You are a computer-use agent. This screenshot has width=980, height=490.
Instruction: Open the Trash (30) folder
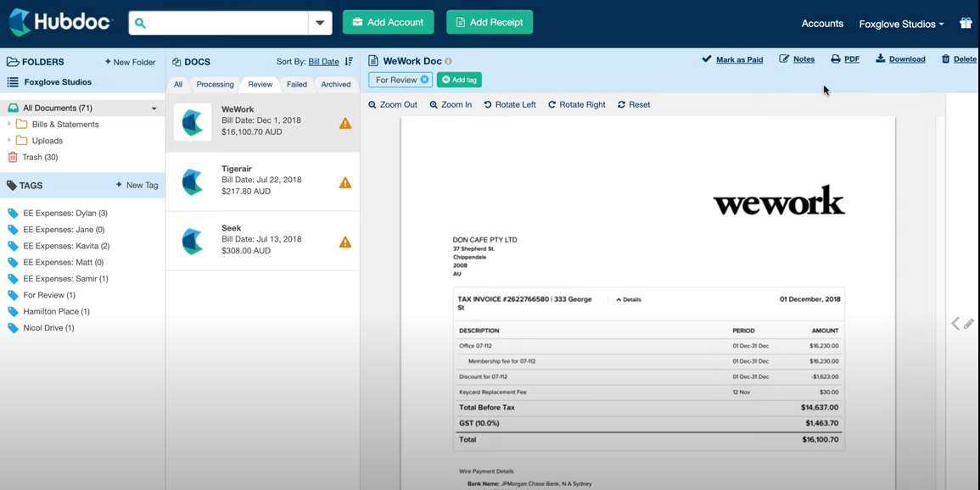click(39, 158)
